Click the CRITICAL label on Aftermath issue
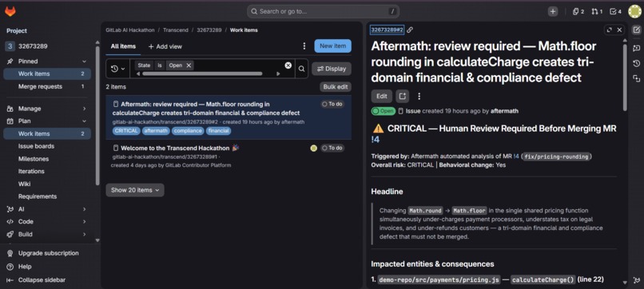 126,131
